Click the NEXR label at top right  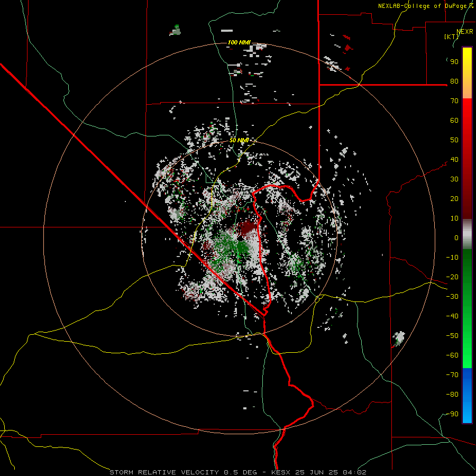(465, 32)
